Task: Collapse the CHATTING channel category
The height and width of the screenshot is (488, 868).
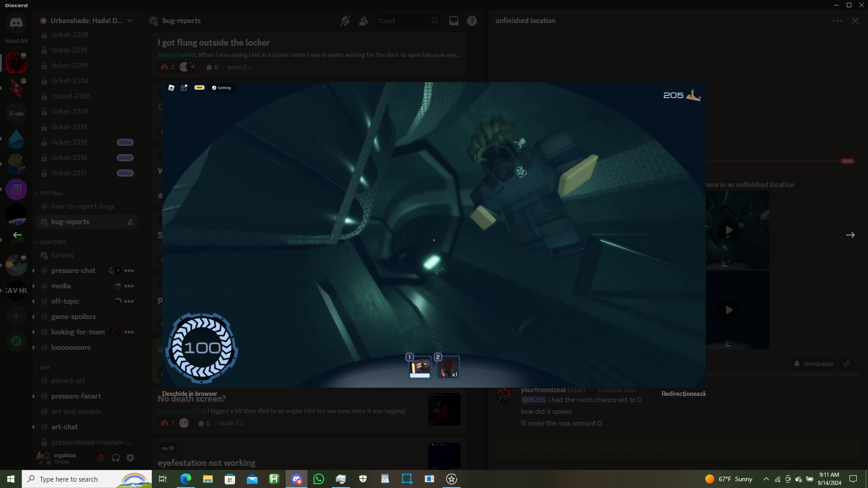Action: [52, 242]
